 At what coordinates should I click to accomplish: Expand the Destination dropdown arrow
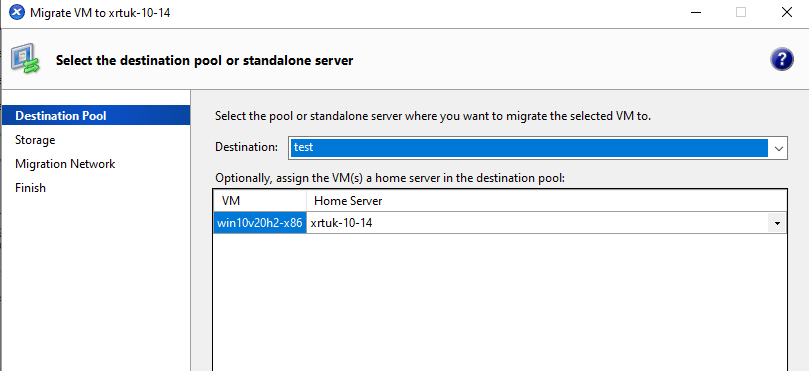point(778,149)
